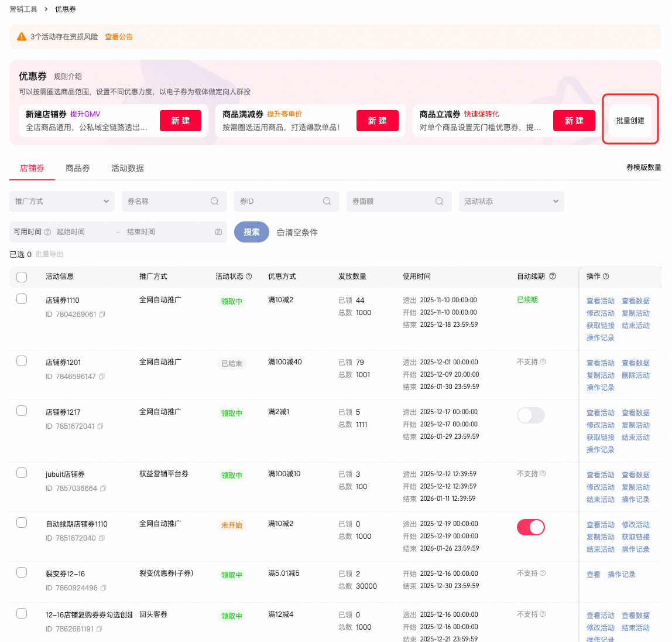Image resolution: width=672 pixels, height=642 pixels.
Task: Click 查看公告 link in warning banner
Action: click(119, 37)
